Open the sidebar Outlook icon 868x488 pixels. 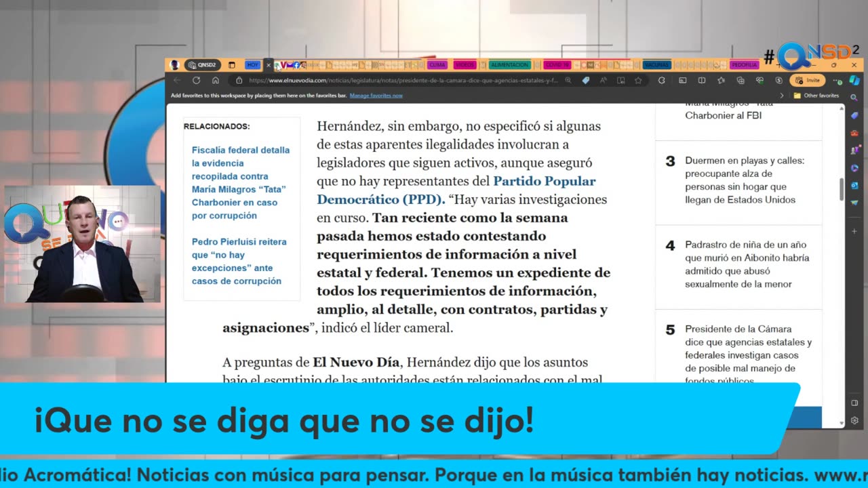854,185
